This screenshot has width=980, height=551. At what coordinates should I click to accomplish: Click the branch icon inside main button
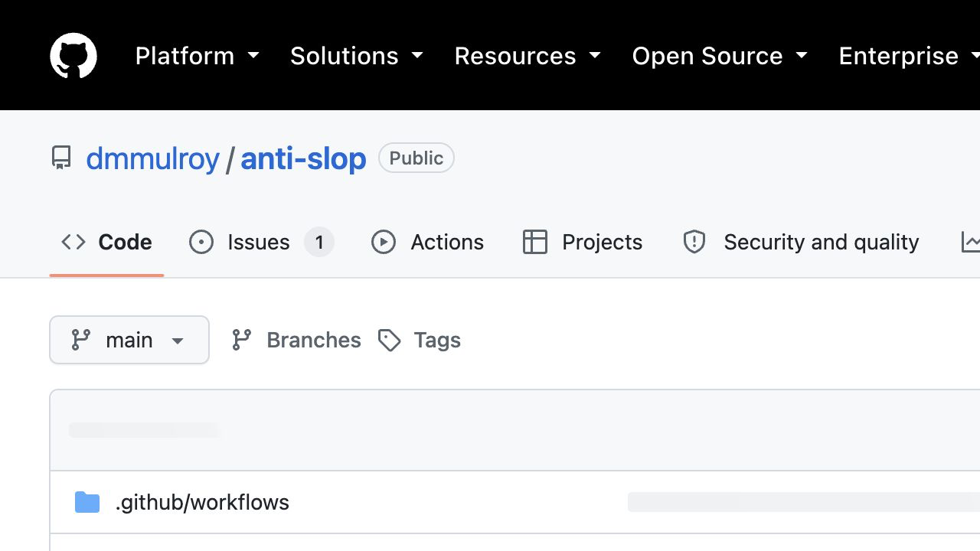pyautogui.click(x=81, y=340)
